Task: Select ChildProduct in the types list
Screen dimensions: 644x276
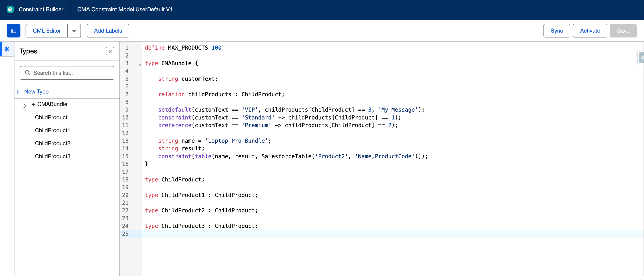Action: 51,118
